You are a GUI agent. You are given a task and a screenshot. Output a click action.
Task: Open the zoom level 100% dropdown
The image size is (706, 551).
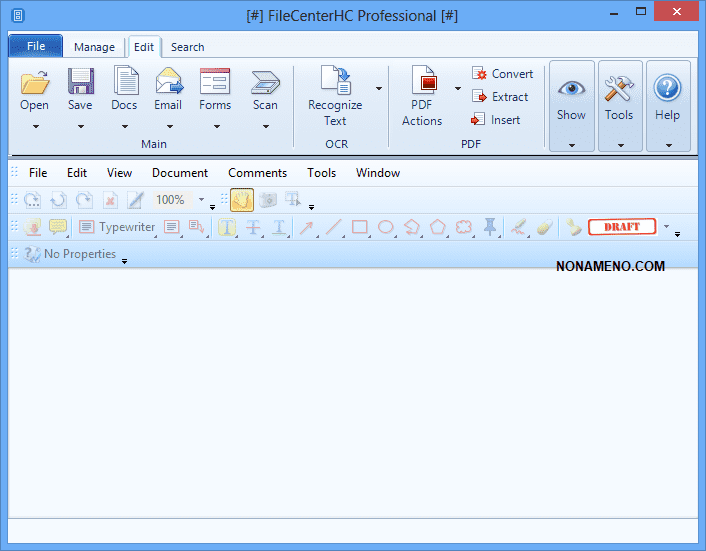point(200,200)
